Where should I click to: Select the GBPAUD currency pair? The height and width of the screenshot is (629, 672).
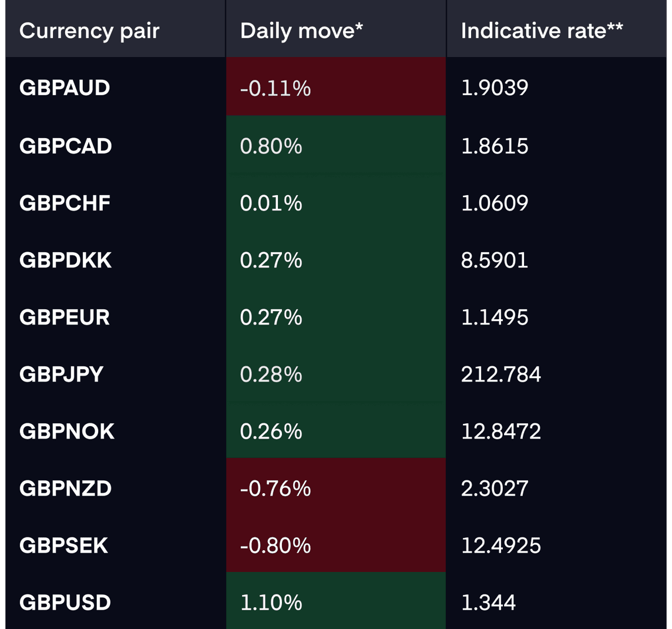point(65,88)
